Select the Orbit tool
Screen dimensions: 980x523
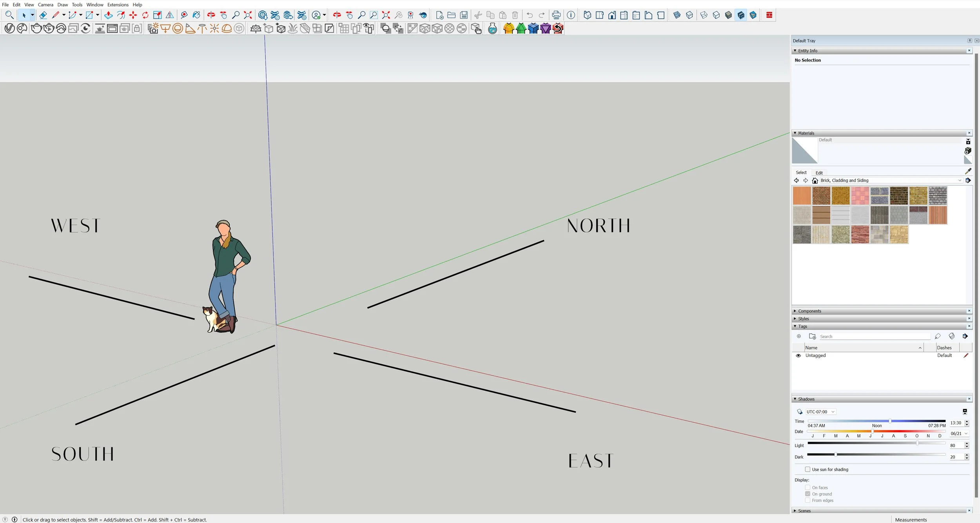pyautogui.click(x=211, y=15)
